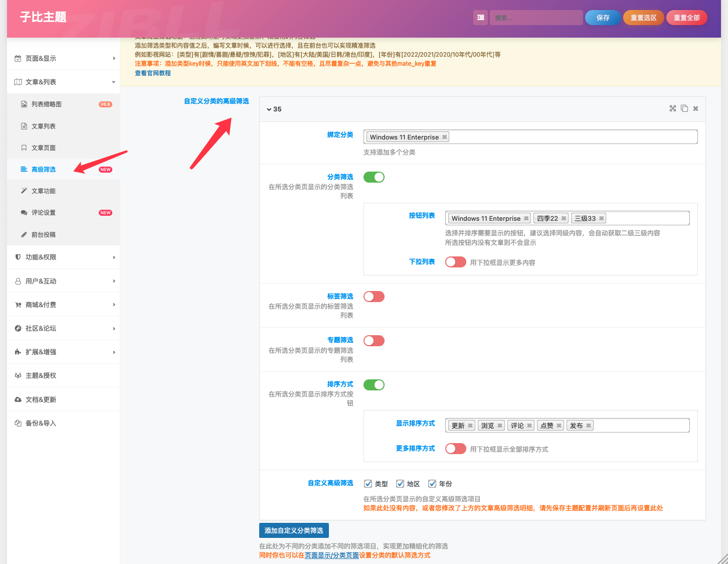Click the sidebar collapse icon in the toolbar
728x564 pixels.
(480, 17)
